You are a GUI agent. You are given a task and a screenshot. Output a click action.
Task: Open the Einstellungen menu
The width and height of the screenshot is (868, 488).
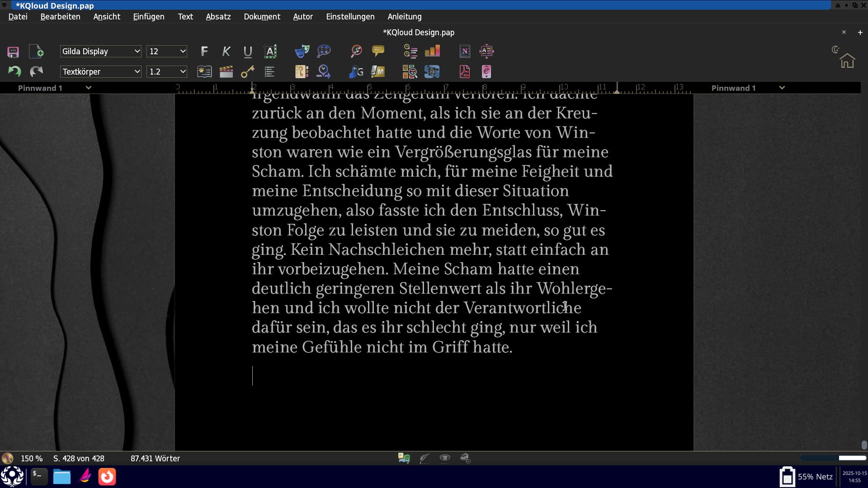[350, 17]
